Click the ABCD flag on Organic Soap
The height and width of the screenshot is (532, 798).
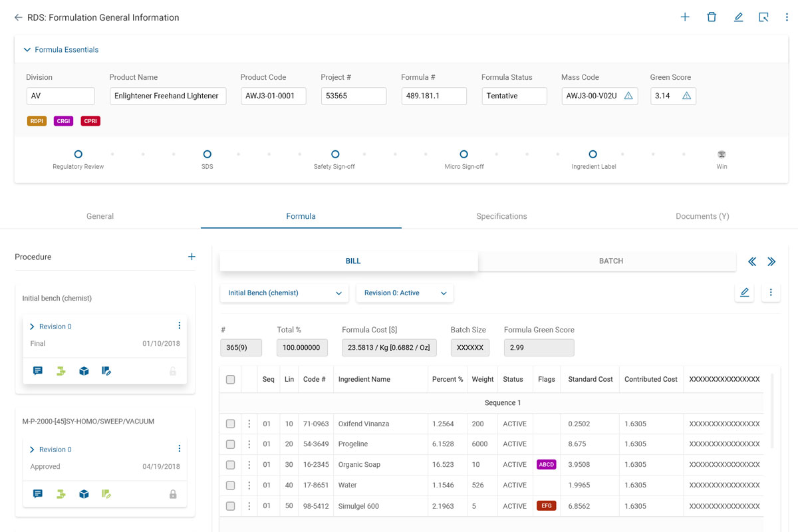547,465
